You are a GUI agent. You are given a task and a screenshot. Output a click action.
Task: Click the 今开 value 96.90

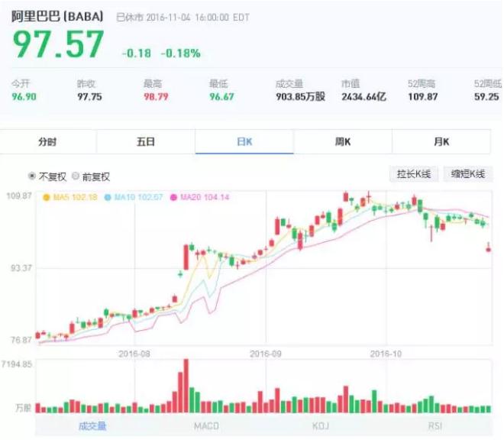(x=24, y=96)
